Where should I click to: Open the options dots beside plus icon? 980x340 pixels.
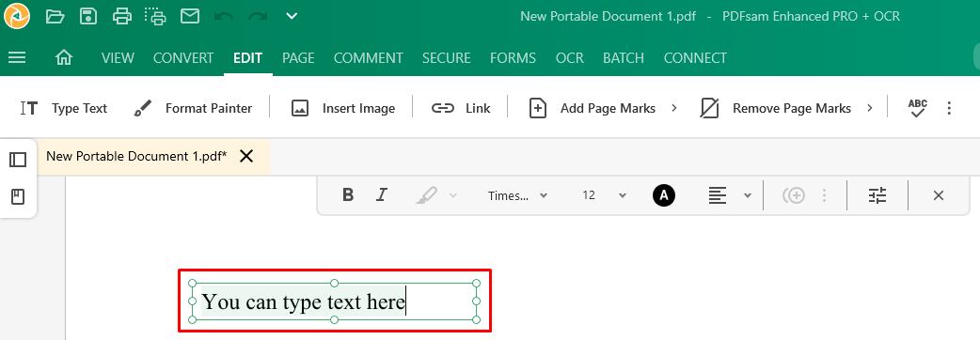[x=825, y=196]
